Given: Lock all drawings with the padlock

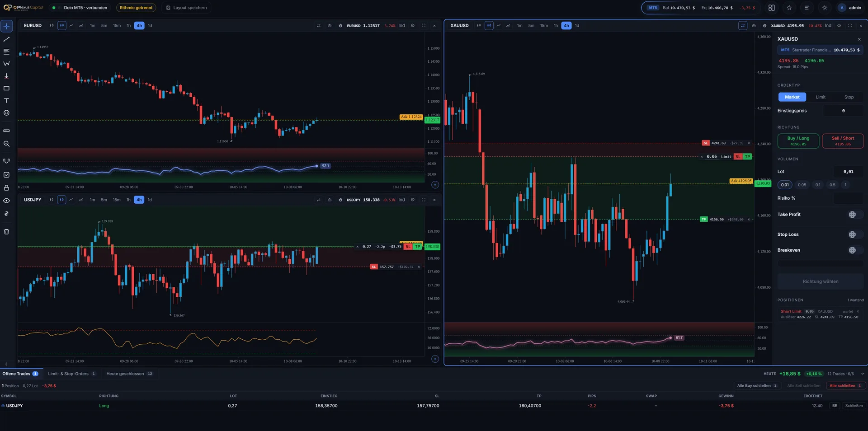Looking at the screenshot, I should 6,187.
